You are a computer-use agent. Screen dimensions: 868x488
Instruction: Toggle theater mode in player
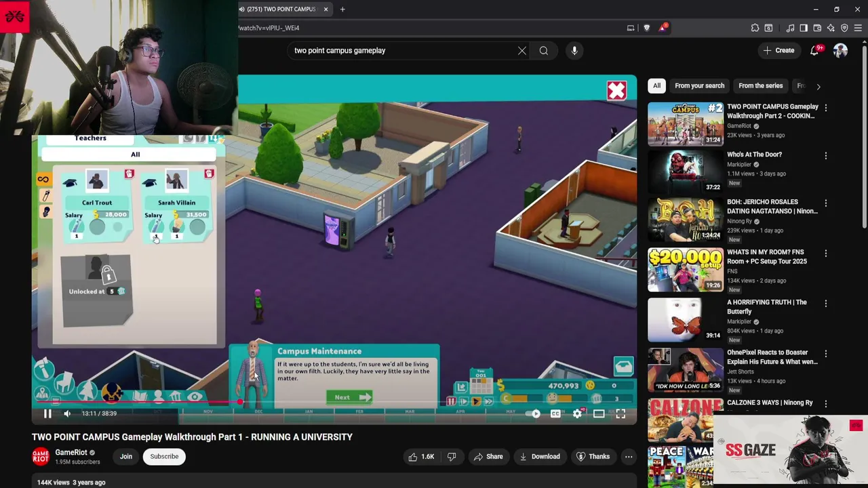pos(599,413)
